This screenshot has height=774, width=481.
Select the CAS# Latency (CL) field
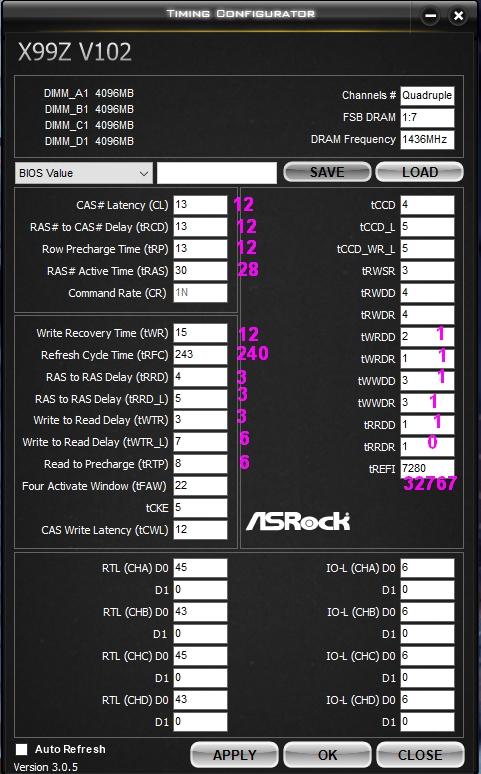(200, 205)
